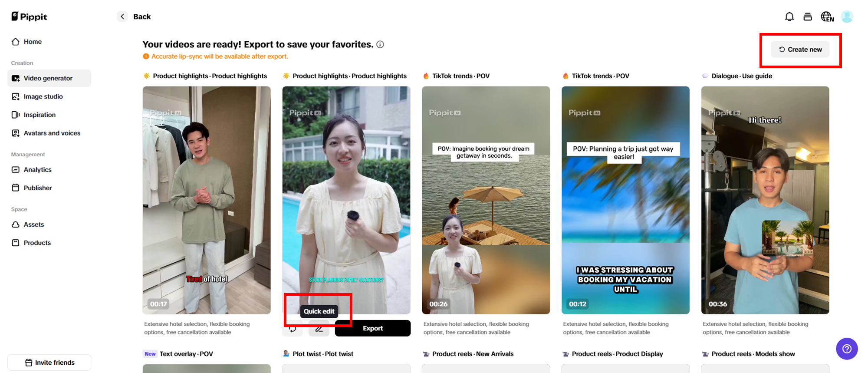Open Avatars and voices
Screen dimensions: 868x373
(52, 133)
